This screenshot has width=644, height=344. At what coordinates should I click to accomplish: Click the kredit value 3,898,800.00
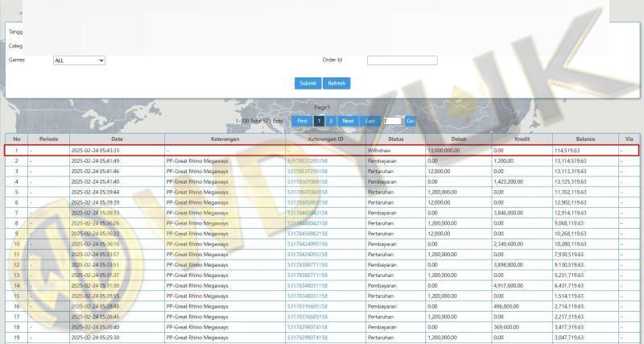tap(508, 265)
